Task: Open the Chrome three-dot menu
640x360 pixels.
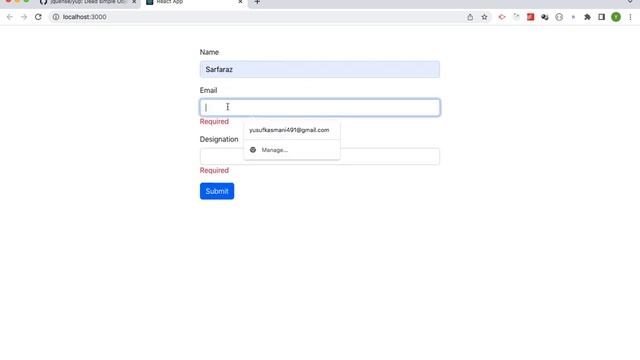Action: click(630, 17)
